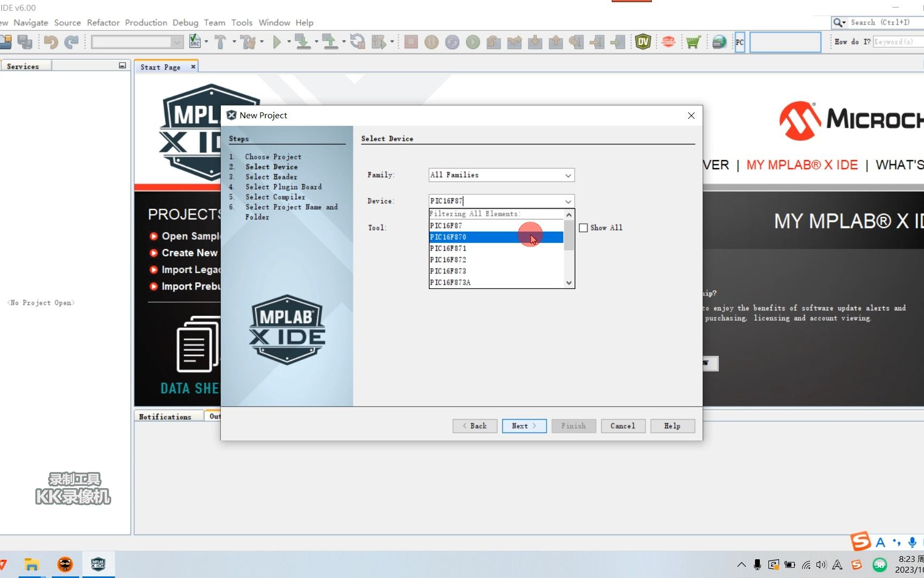This screenshot has height=578, width=924.
Task: Open the Data Visualizer DV icon
Action: click(643, 42)
